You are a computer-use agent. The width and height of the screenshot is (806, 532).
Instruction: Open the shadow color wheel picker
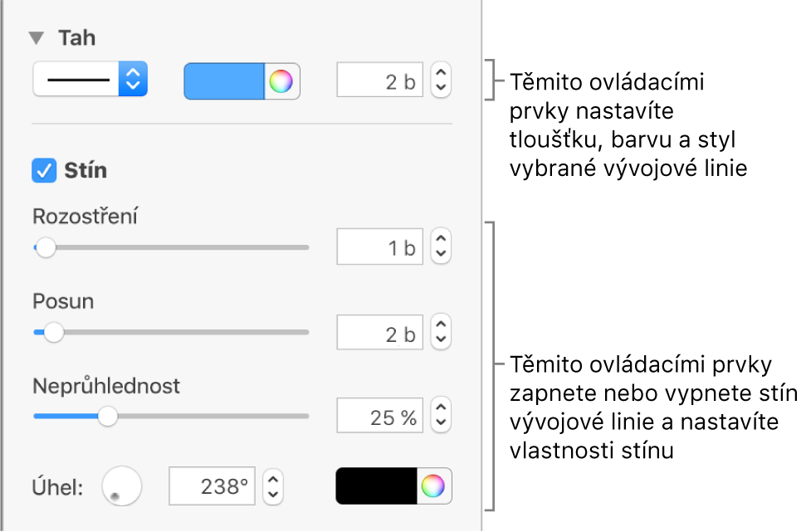pos(434,487)
